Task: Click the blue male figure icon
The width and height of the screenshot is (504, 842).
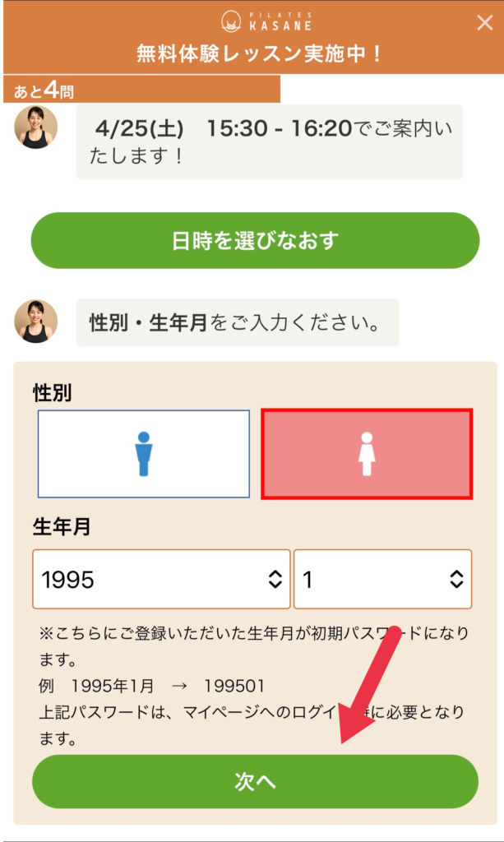Action: click(144, 454)
